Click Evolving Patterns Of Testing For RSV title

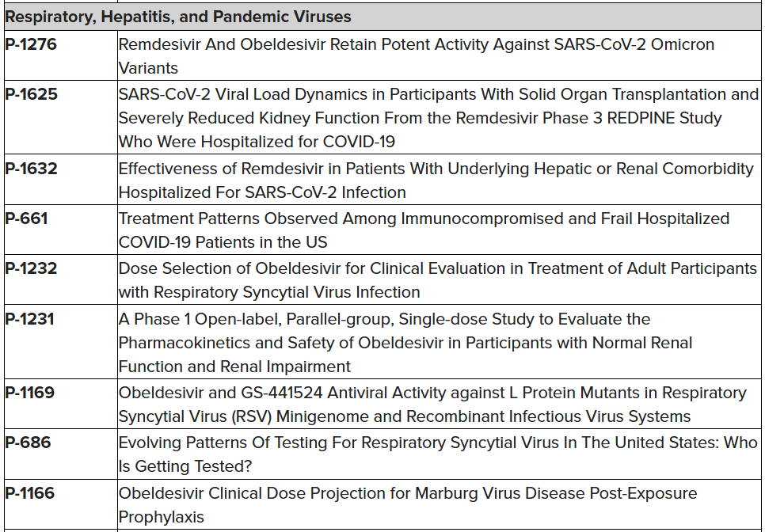[437, 454]
